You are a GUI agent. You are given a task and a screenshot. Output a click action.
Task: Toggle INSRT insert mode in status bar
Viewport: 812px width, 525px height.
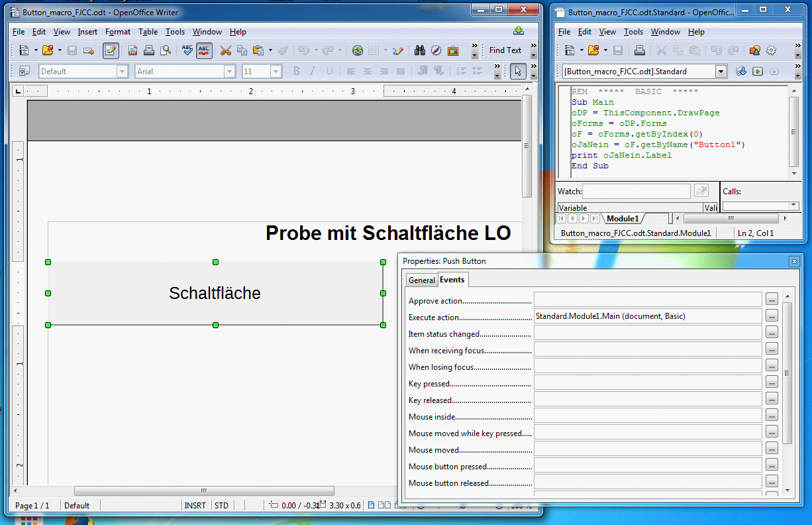pos(195,506)
